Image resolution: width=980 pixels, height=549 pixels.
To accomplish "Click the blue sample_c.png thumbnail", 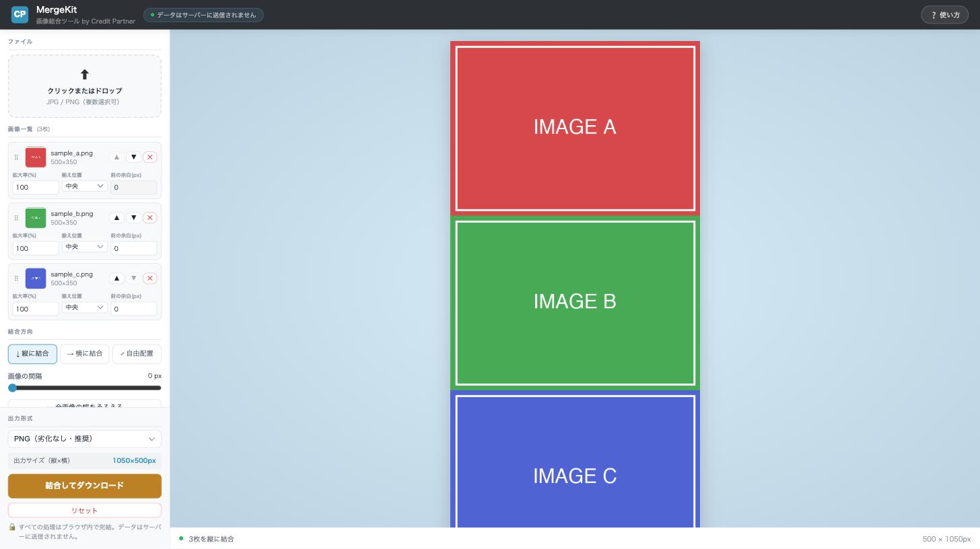I will coord(36,279).
